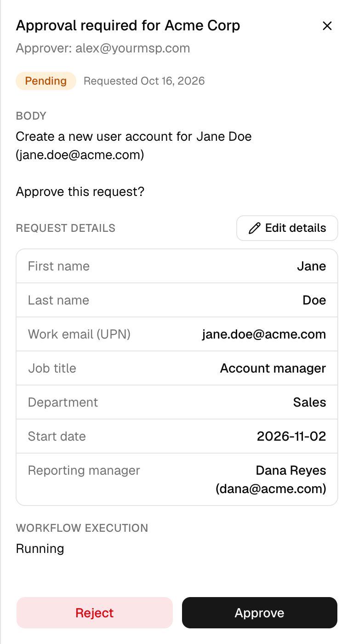Click the Edit details button
Screen dimensions: 353x644
[287, 228]
